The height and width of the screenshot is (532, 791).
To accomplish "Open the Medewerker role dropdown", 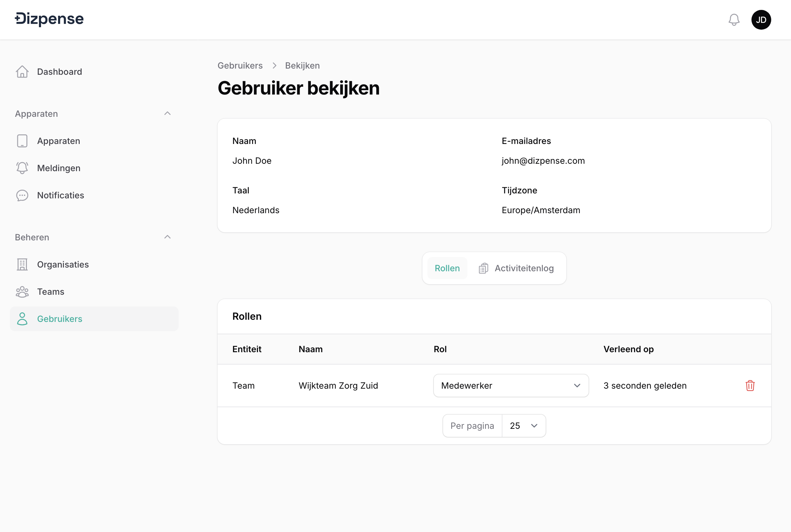I will [510, 386].
